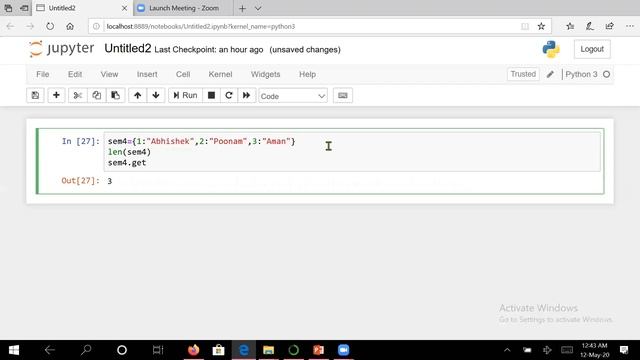Click the In [27] cell prompt
The width and height of the screenshot is (640, 360).
(80, 141)
